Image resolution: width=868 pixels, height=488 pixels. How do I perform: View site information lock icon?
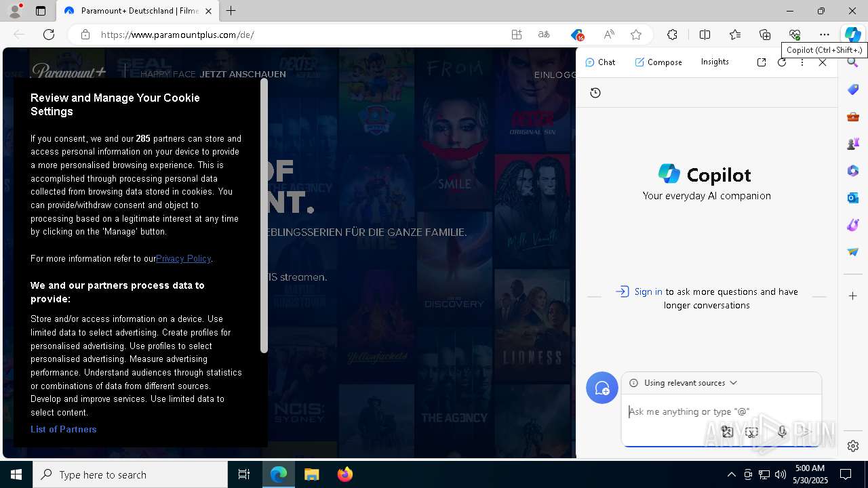click(x=85, y=35)
